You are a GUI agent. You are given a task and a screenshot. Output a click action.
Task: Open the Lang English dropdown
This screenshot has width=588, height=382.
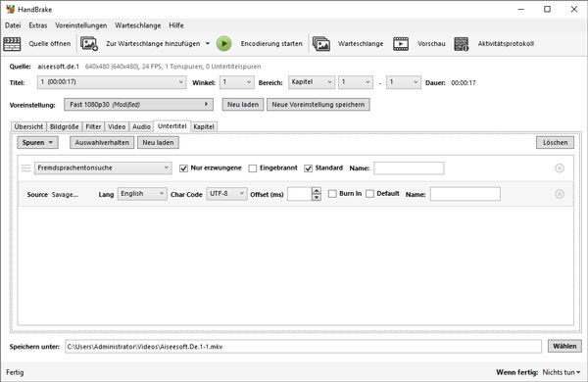142,194
